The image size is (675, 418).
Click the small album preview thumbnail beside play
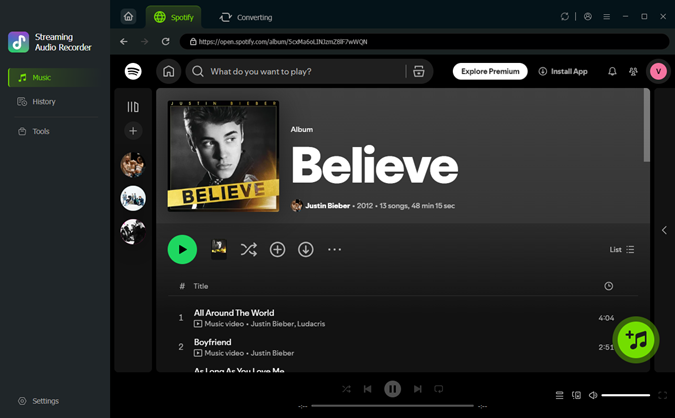point(219,249)
